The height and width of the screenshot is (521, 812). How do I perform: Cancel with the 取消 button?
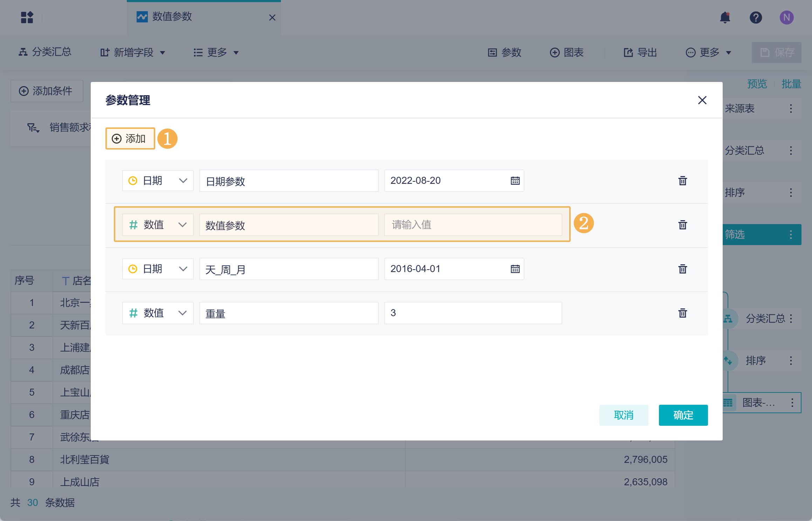(624, 415)
